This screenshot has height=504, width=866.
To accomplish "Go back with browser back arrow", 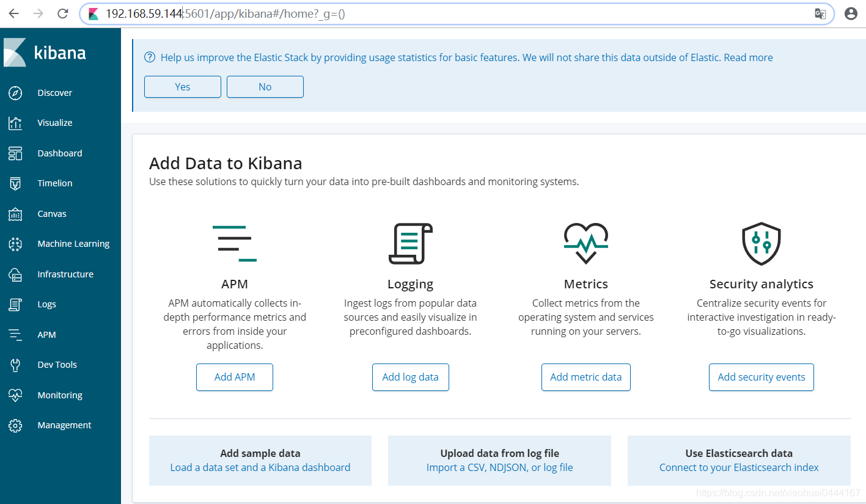I will click(x=13, y=13).
